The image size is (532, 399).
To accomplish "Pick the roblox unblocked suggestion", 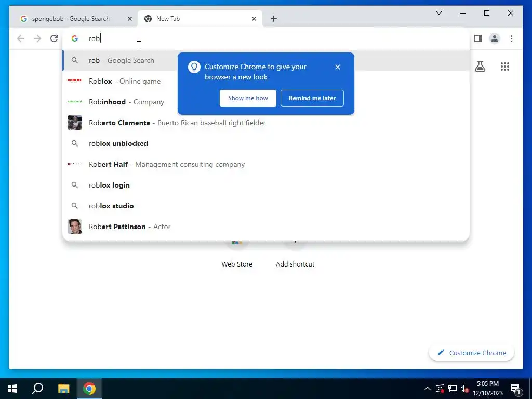I will 267,143.
